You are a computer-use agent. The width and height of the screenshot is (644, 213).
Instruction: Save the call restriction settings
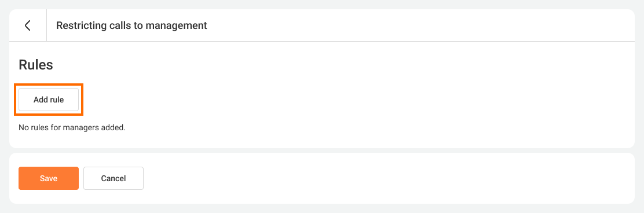(x=49, y=178)
